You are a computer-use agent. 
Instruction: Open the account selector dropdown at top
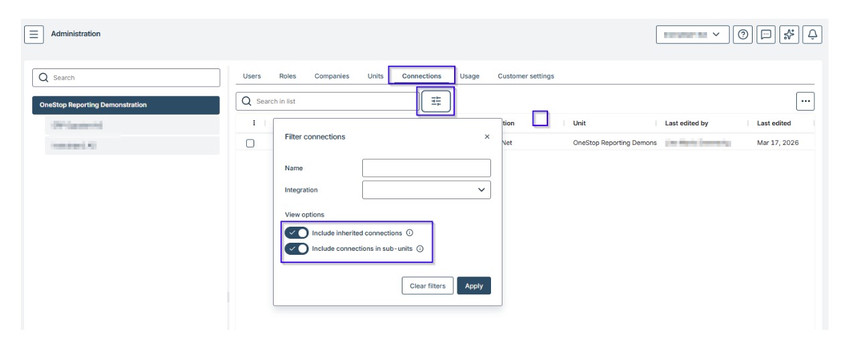(692, 34)
